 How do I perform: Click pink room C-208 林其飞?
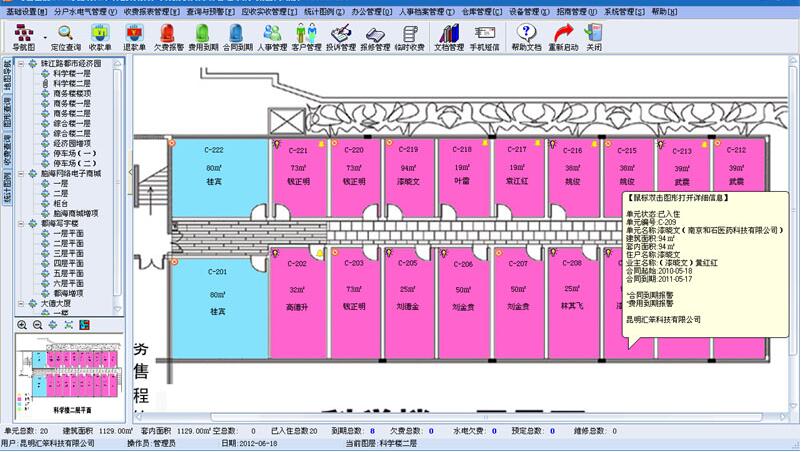coord(572,306)
